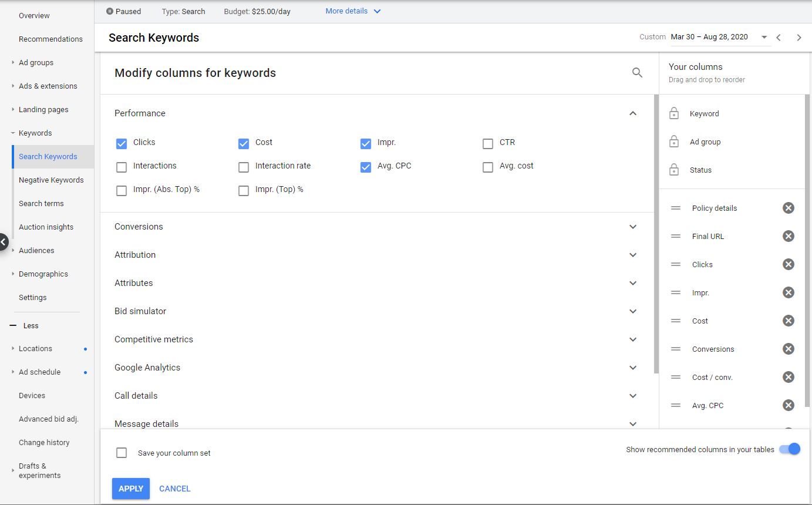812x505 pixels.
Task: Collapse sidebar with Less
Action: click(x=24, y=325)
